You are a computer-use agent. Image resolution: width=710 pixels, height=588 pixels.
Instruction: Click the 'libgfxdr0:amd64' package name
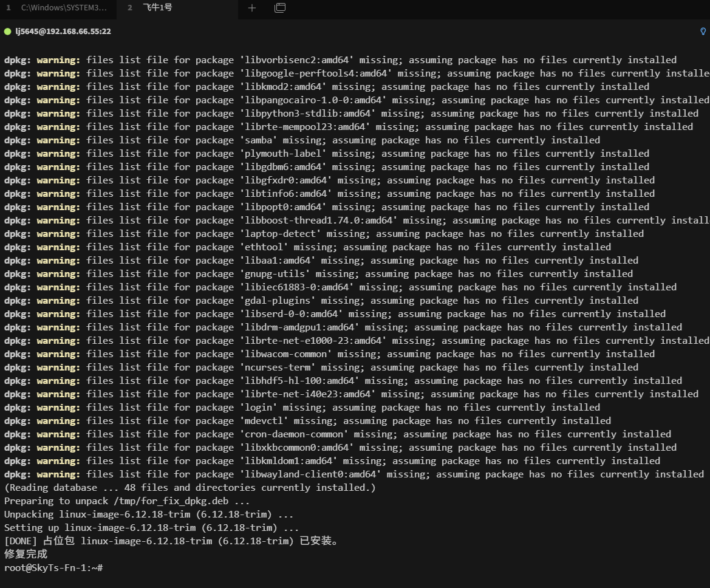[285, 180]
